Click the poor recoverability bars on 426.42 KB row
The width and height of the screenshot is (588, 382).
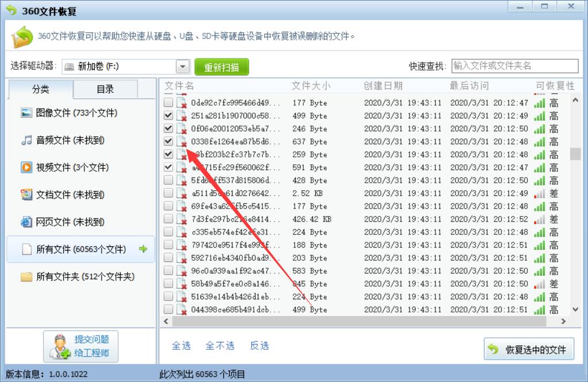[x=540, y=219]
